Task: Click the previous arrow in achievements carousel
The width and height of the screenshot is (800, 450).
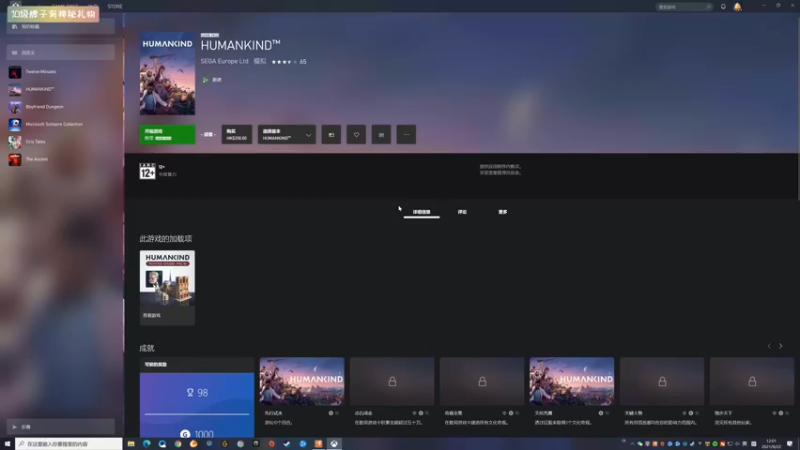Action: [769, 346]
